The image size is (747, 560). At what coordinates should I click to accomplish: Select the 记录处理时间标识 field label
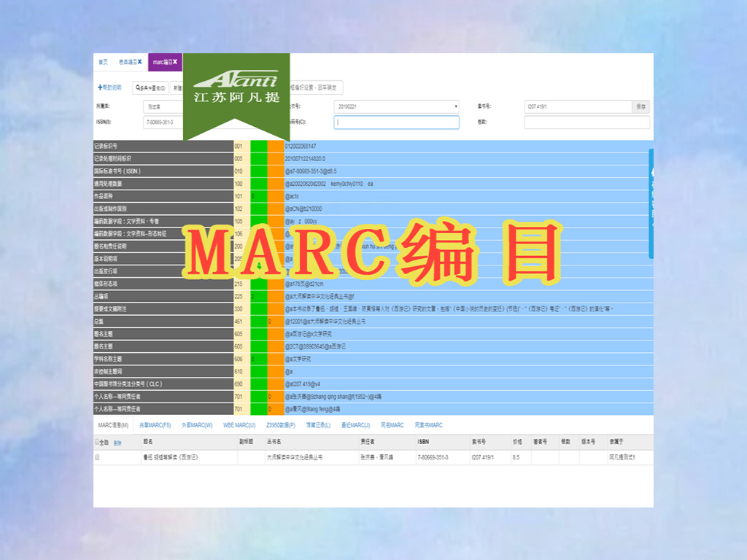point(163,158)
